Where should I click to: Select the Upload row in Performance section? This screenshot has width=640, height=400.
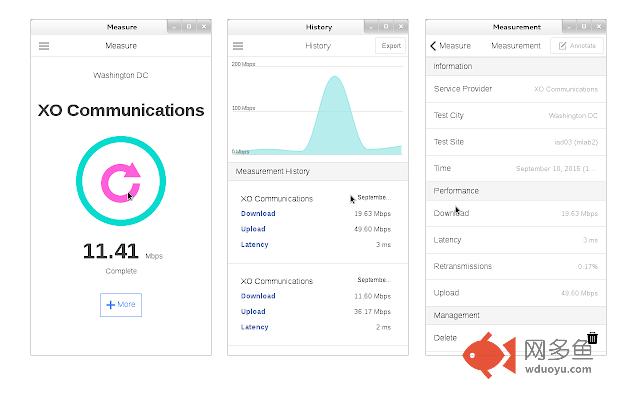[x=516, y=293]
